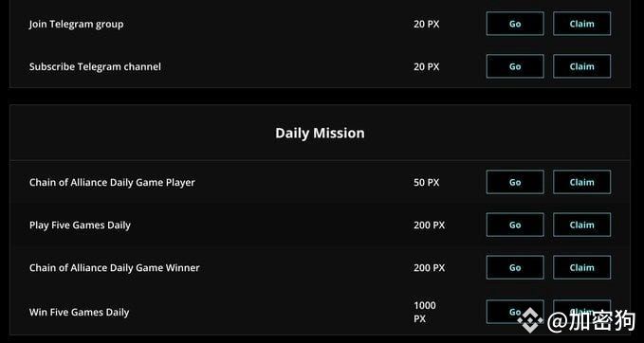Click the Binance logo watermark icon
The image size is (644, 343).
(x=530, y=320)
